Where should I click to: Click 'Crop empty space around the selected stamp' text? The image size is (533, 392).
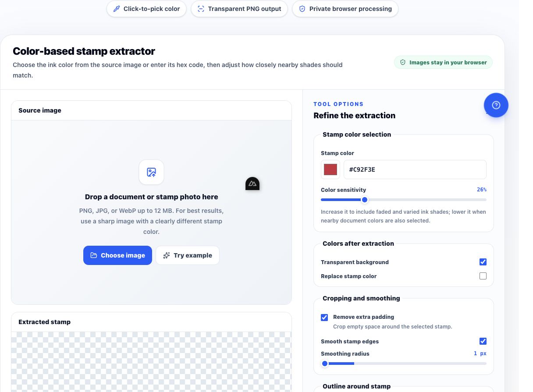click(392, 327)
